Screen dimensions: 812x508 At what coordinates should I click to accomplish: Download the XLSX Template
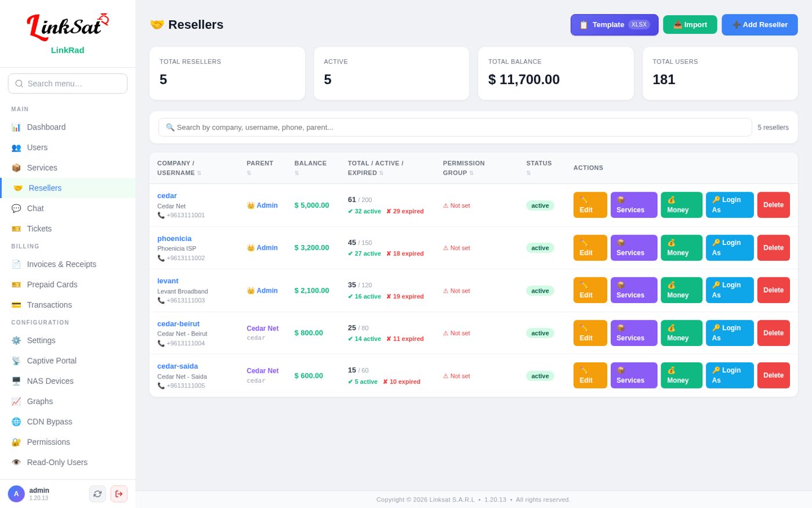[x=614, y=24]
